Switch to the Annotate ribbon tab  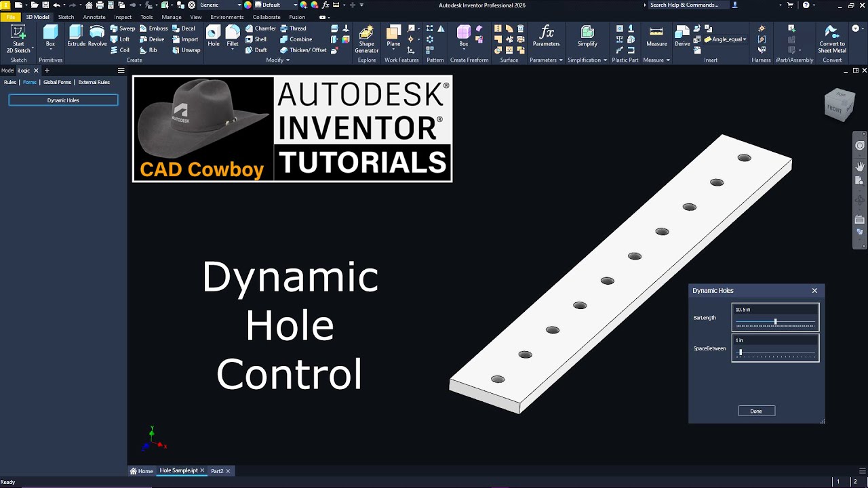click(x=94, y=17)
